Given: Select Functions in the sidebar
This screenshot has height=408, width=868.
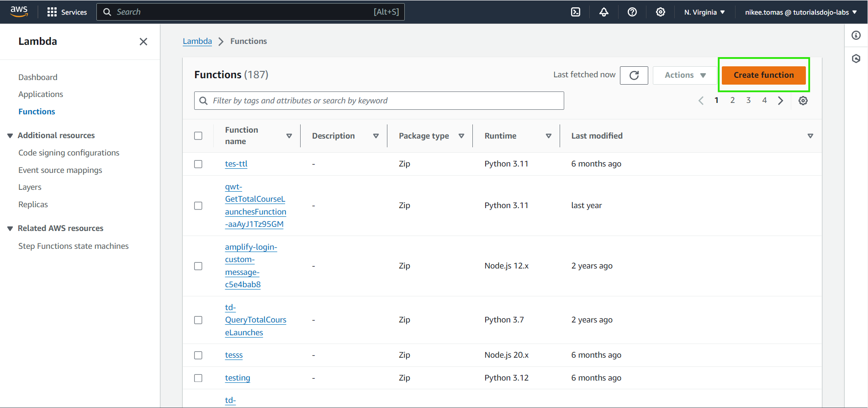Looking at the screenshot, I should [37, 112].
